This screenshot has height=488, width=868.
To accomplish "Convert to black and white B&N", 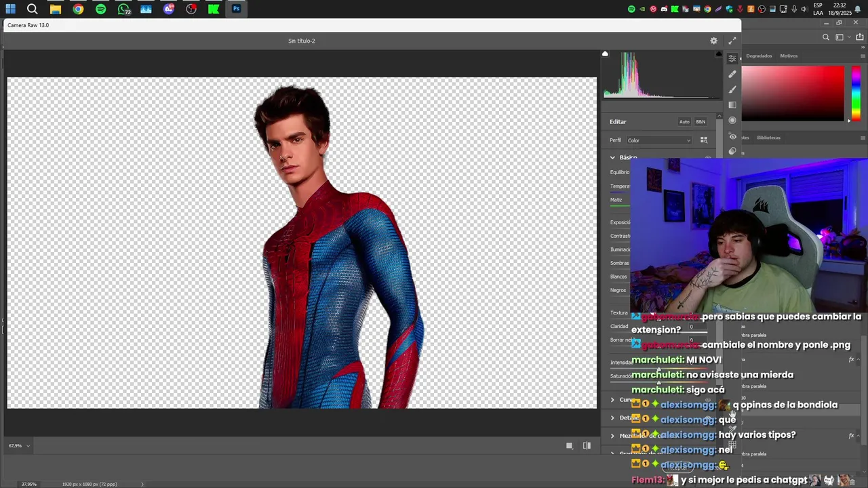I will pyautogui.click(x=701, y=122).
